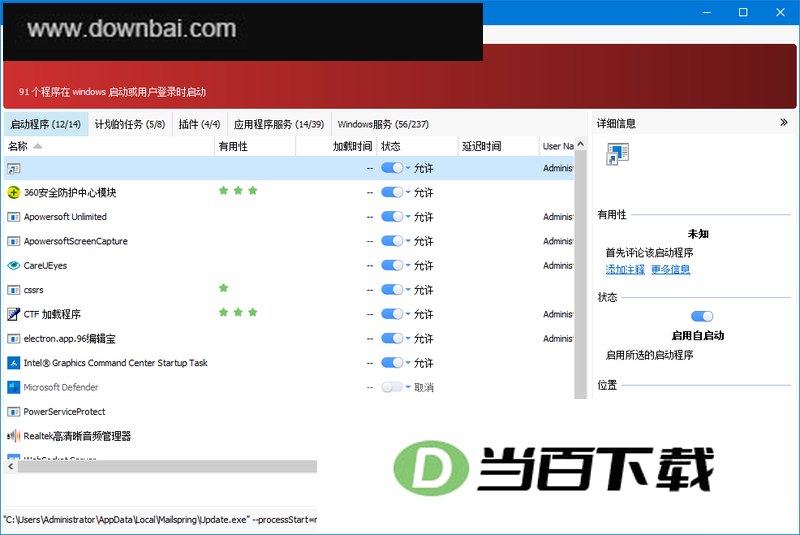This screenshot has height=535, width=800.
Task: Sort list by 名称 column header
Action: pos(109,146)
